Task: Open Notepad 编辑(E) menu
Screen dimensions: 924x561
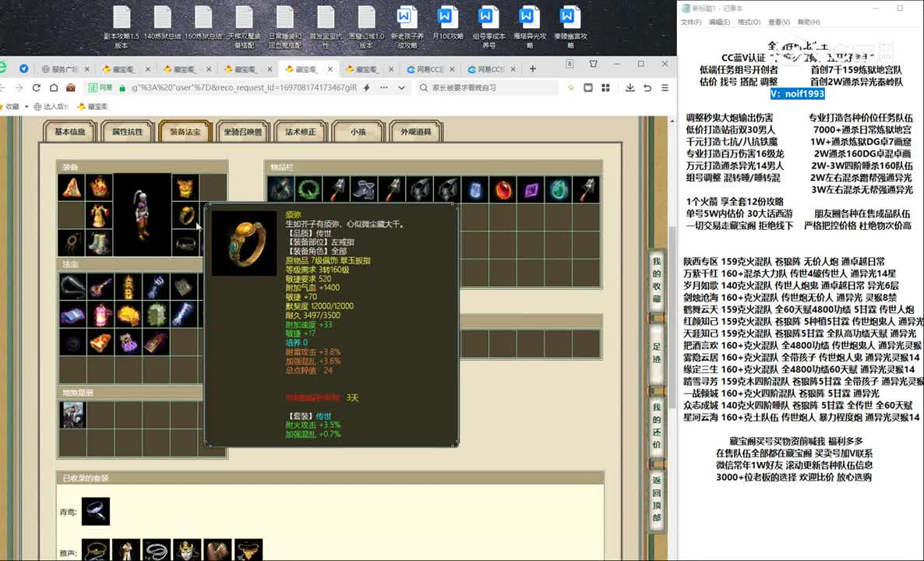Action: click(720, 22)
